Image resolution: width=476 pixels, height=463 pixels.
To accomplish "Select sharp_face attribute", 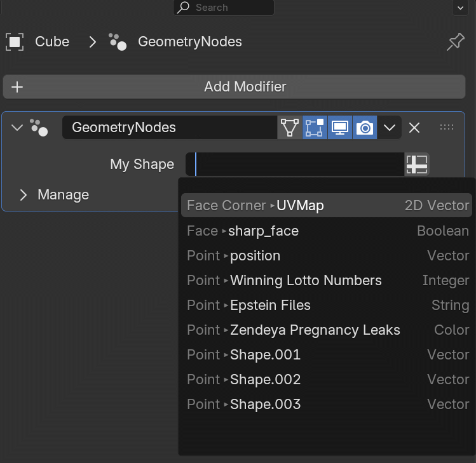I will click(x=327, y=231).
